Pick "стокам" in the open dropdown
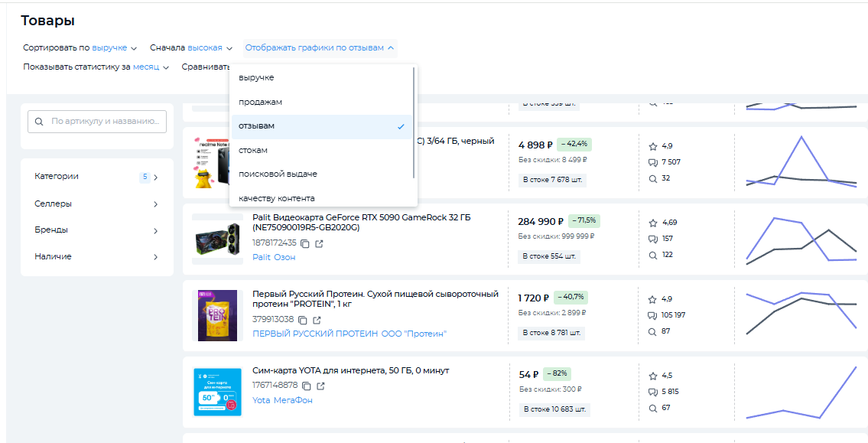 253,151
